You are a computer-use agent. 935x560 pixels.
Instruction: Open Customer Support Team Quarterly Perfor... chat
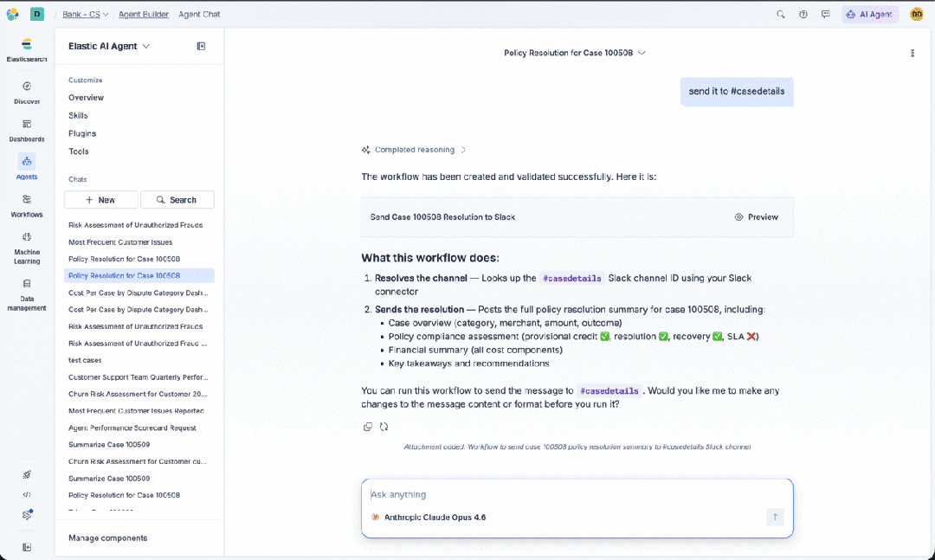pyautogui.click(x=139, y=377)
